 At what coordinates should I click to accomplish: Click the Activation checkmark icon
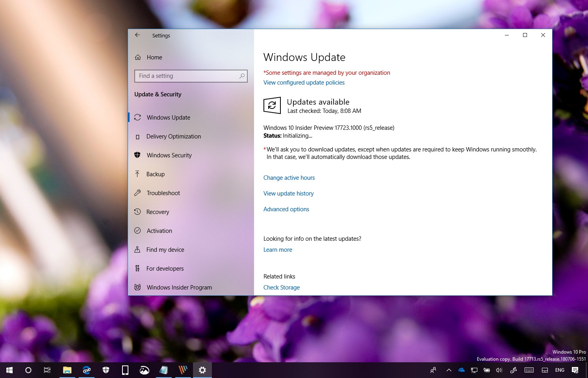(x=137, y=230)
